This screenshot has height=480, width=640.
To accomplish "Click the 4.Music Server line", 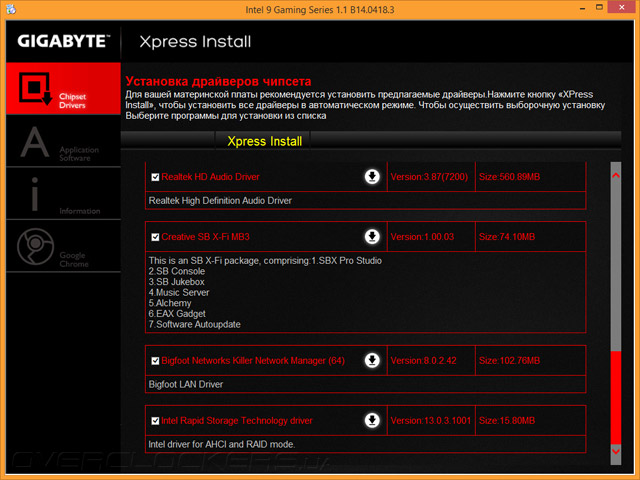I will point(179,292).
